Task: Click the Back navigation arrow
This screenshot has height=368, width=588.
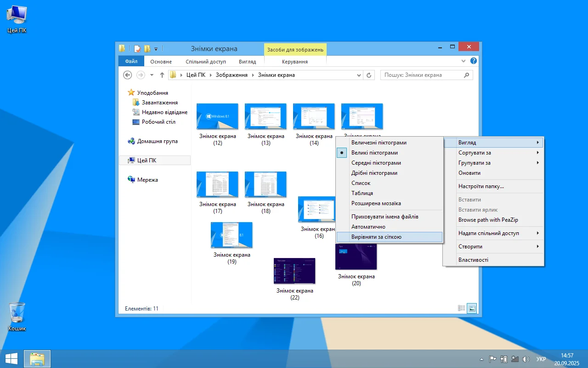Action: (x=128, y=75)
